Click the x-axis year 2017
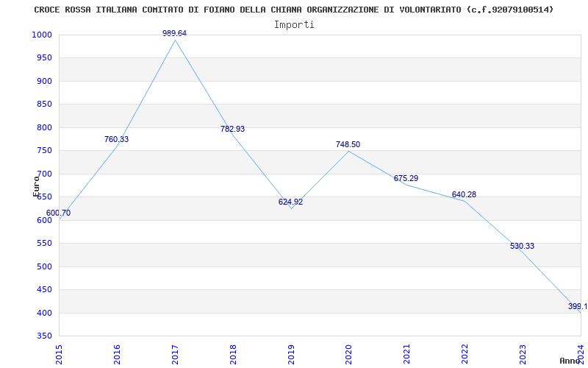This screenshot has width=588, height=368. pos(175,355)
